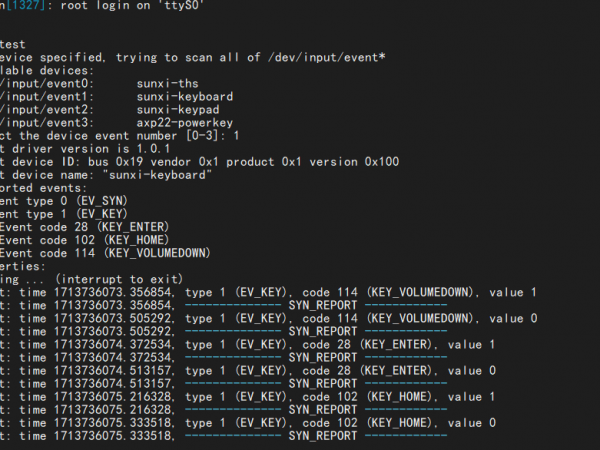Click 'Event code 28 (KEY_ENTER)' line

84,226
